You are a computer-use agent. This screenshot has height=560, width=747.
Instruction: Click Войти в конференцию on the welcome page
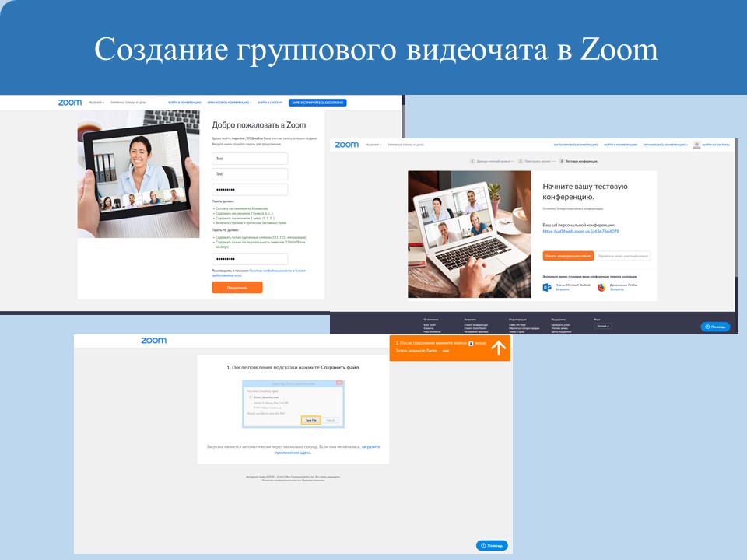point(185,103)
